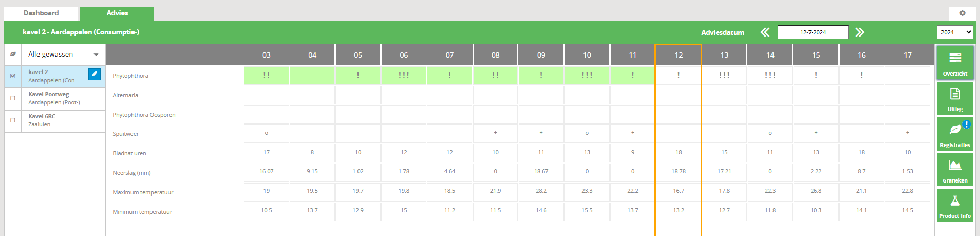
Task: Check the Kavel Pootweg checkbox
Action: [13, 98]
